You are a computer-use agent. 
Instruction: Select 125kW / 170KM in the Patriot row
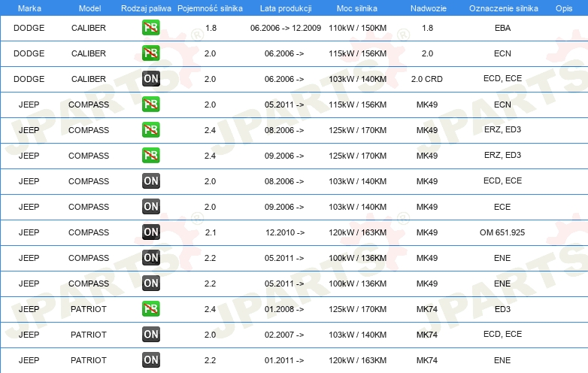click(x=357, y=309)
